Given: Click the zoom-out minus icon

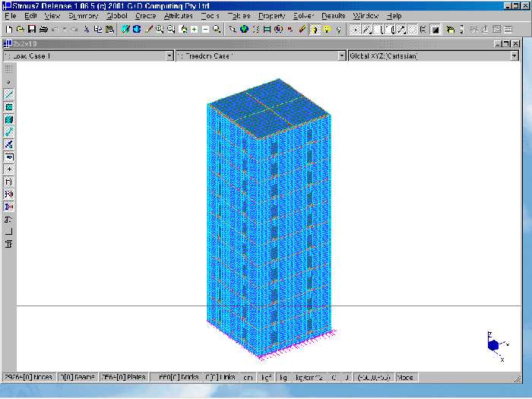Looking at the screenshot, I should (x=205, y=29).
